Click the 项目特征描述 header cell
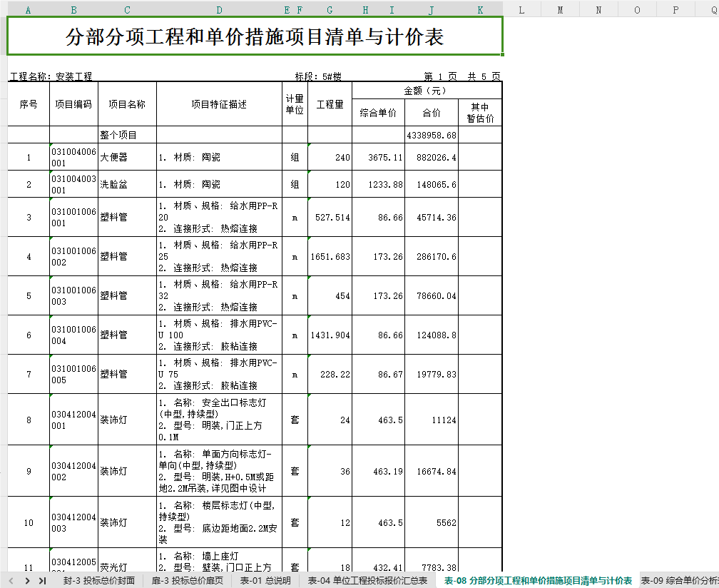The width and height of the screenshot is (719, 588). tap(219, 104)
